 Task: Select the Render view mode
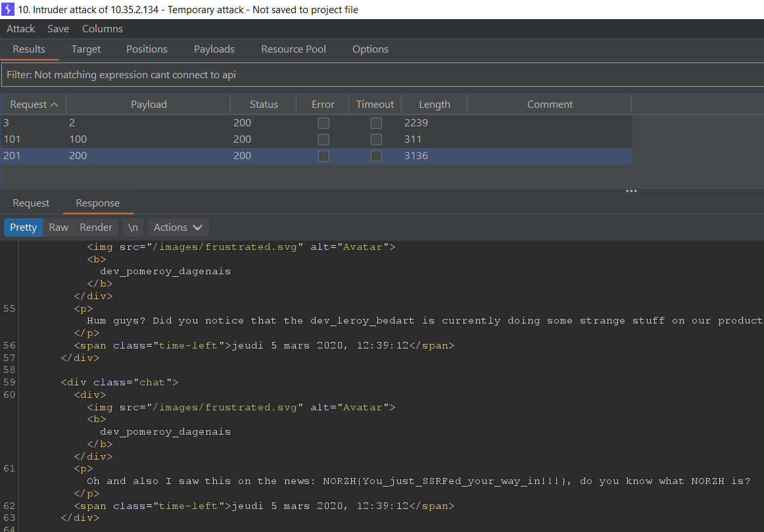click(96, 228)
